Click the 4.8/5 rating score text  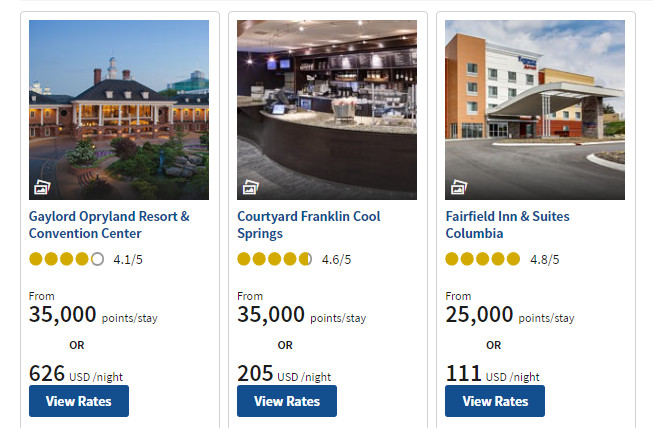pos(544,260)
